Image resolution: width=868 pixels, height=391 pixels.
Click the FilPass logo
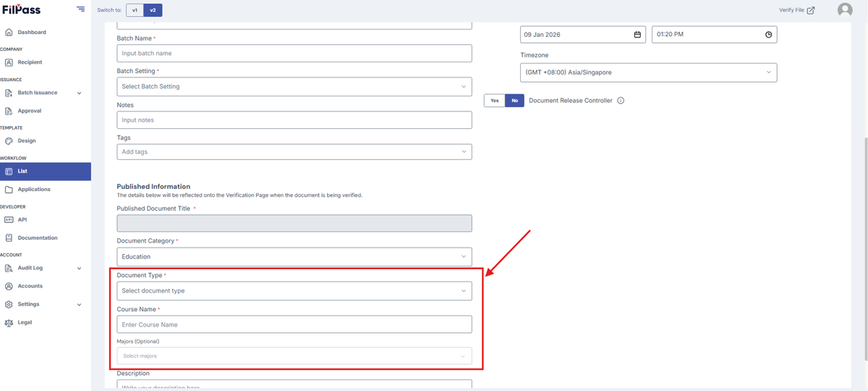click(x=21, y=9)
